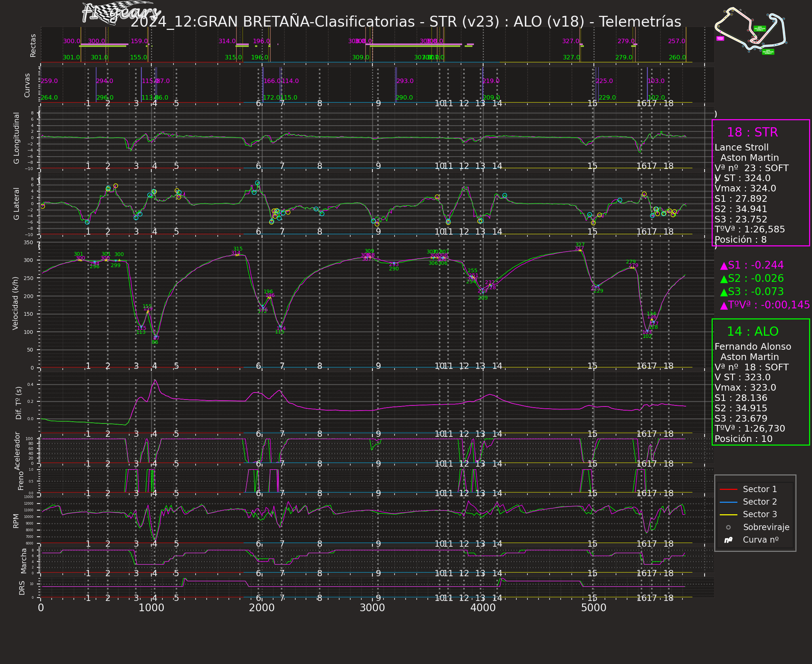This screenshot has width=812, height=664.
Task: Click the 327 top speed label on velocity chart
Action: click(580, 245)
